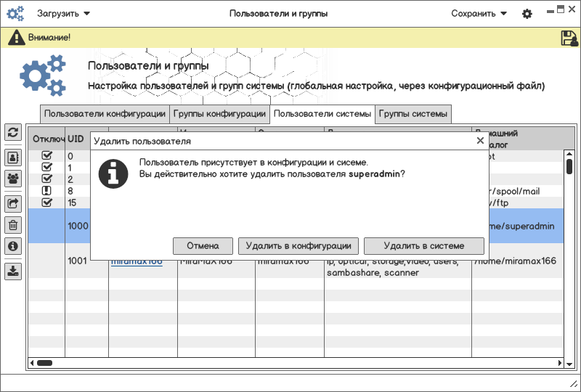
Task: Click the download icon in the left sidebar
Action: point(13,271)
